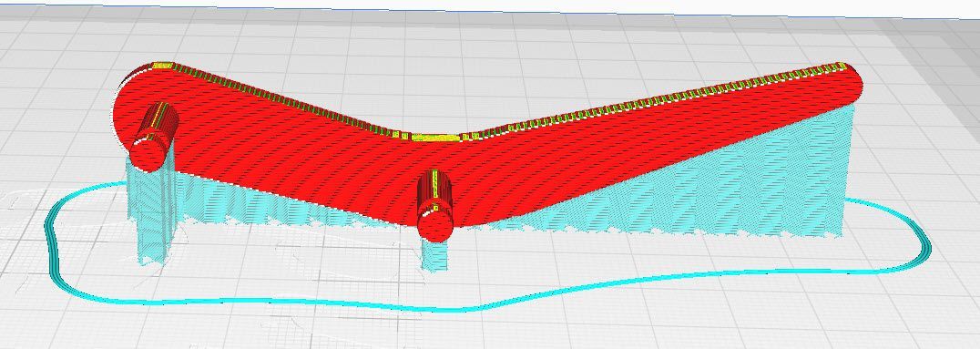Click the center red cylindrical peg

435,205
